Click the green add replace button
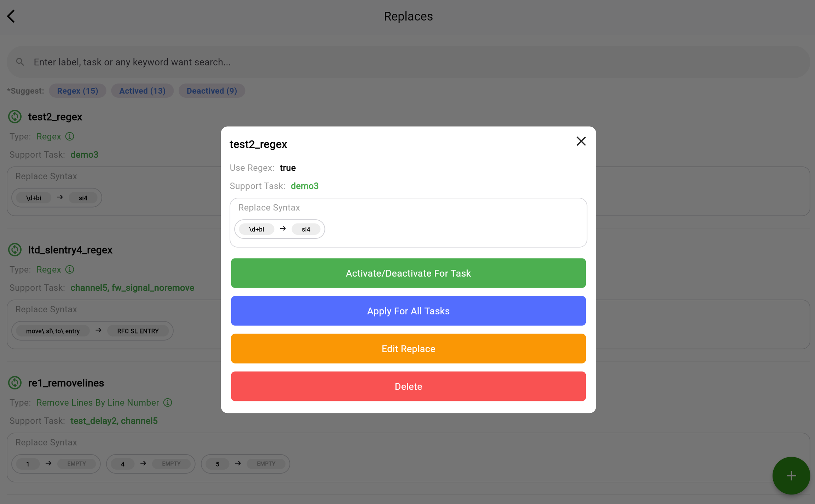 click(791, 475)
